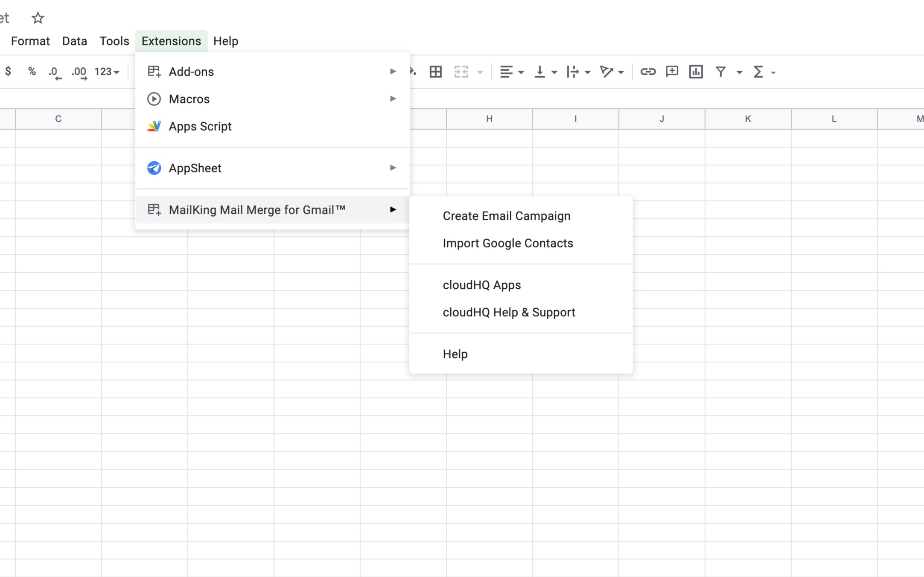Viewport: 924px width, 577px height.
Task: Click the Functions sigma icon
Action: (758, 72)
